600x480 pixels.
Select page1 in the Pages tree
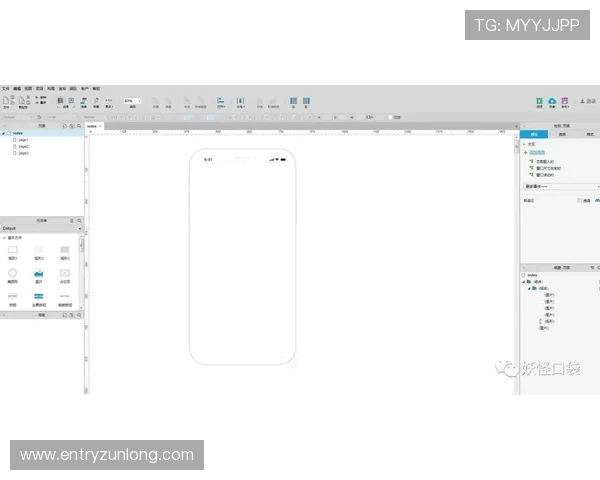(23, 140)
